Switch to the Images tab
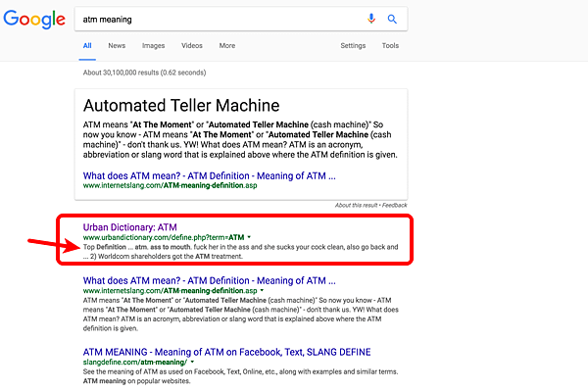The image size is (588, 391). 154,46
